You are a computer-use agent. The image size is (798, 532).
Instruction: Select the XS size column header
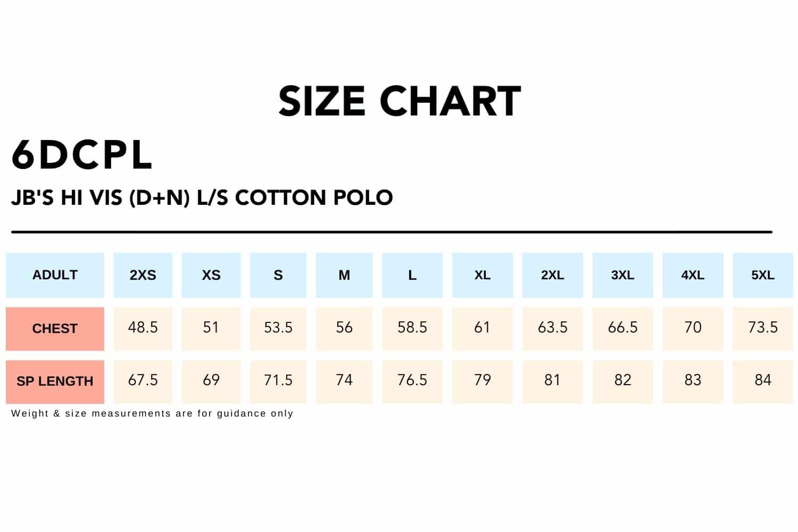211,275
